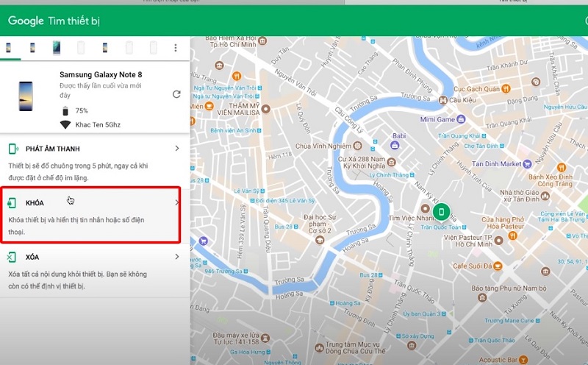The width and height of the screenshot is (588, 365).
Task: Click the 946 Trường Sa stop label
Action: [223, 271]
